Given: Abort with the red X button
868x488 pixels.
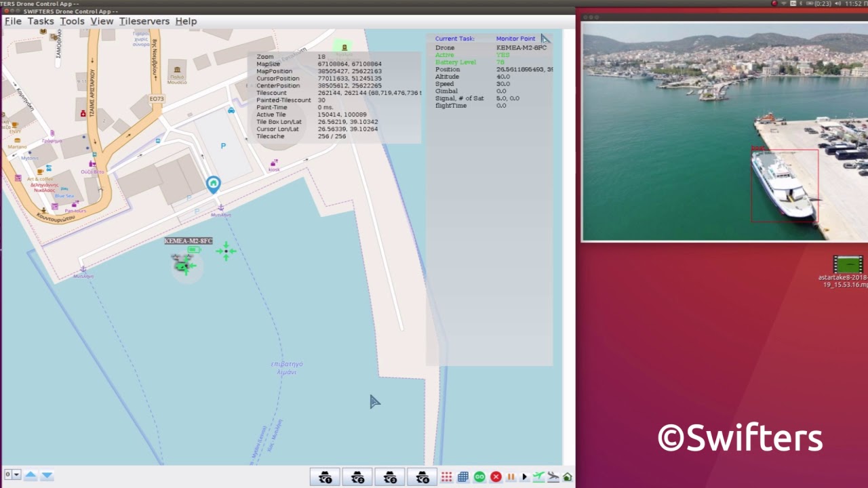Looking at the screenshot, I should tap(496, 477).
